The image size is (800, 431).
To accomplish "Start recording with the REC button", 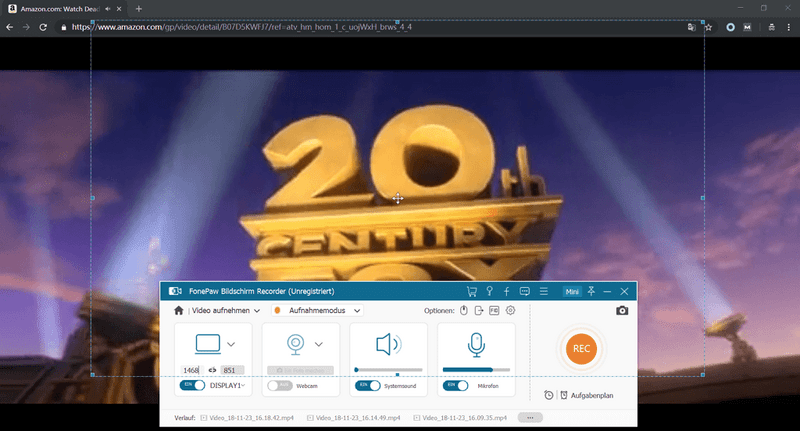I will tap(581, 349).
